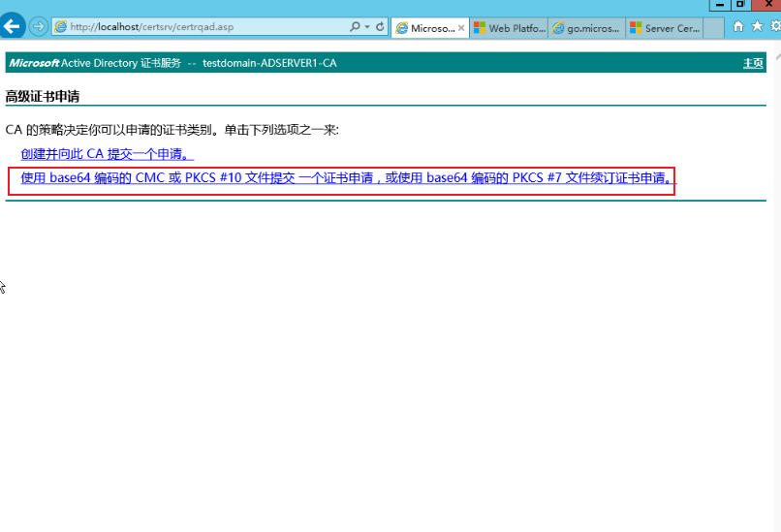781x532 pixels.
Task: Minimize the browser window
Action: [x=720, y=5]
